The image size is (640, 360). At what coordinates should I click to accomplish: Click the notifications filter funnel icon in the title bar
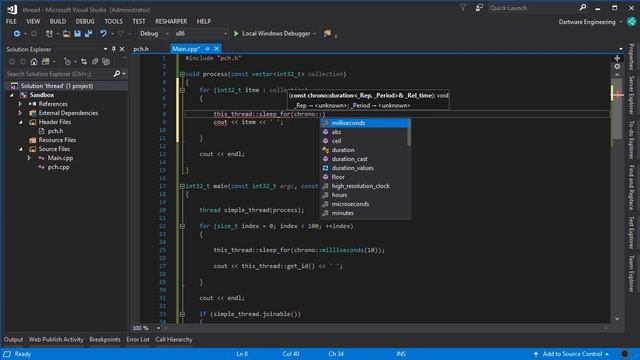pos(463,7)
